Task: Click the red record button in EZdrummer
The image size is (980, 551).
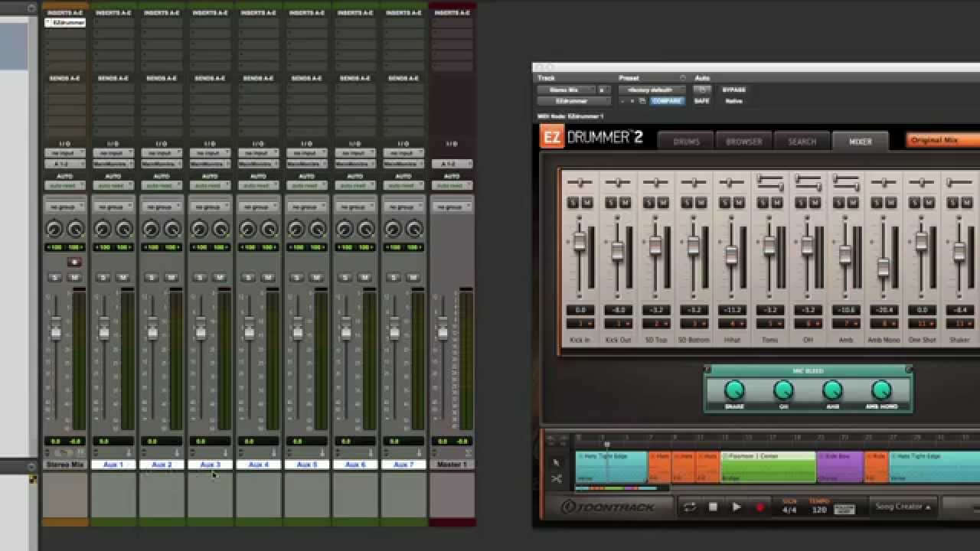Action: point(760,507)
